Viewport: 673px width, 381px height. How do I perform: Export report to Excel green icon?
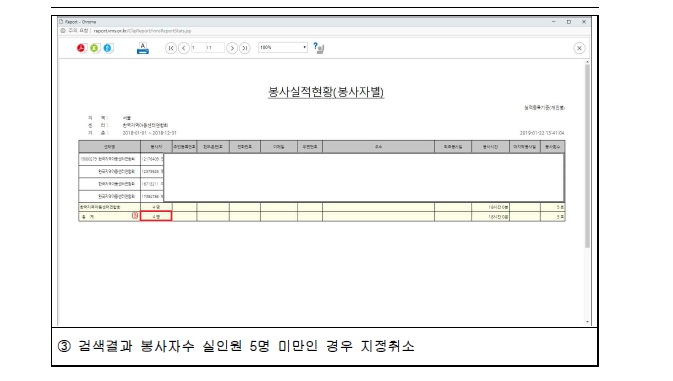click(94, 48)
